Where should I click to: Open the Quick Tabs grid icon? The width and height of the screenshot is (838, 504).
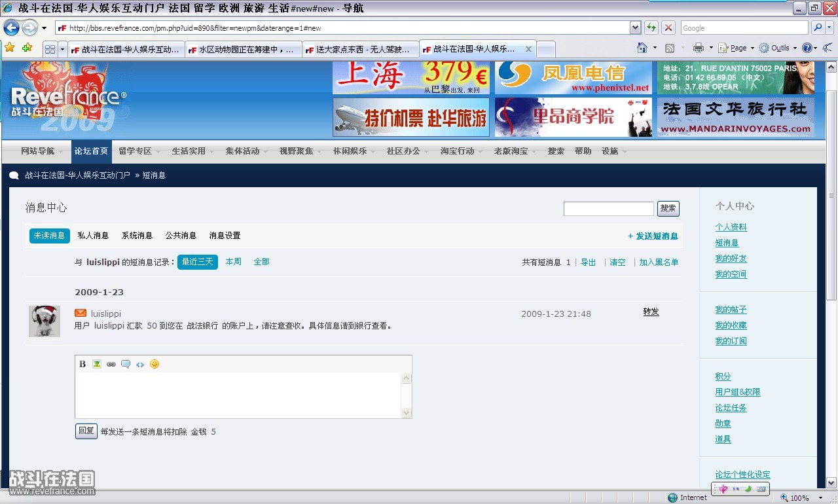[50, 49]
